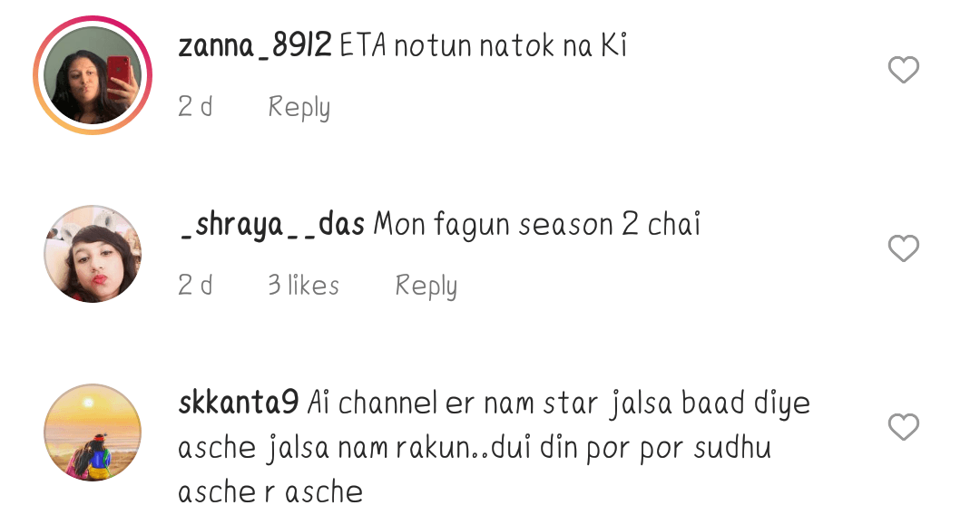The width and height of the screenshot is (980, 515).
Task: Select the comment text "ETA notun natok na Ki"
Action: coord(483,46)
